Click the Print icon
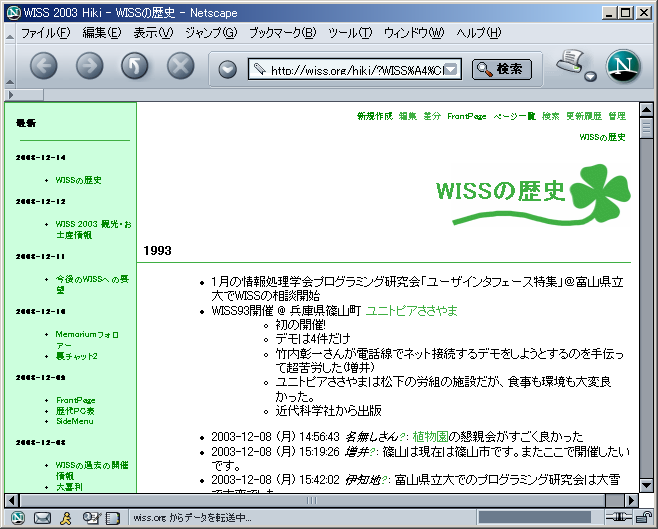The width and height of the screenshot is (658, 529). (x=569, y=62)
